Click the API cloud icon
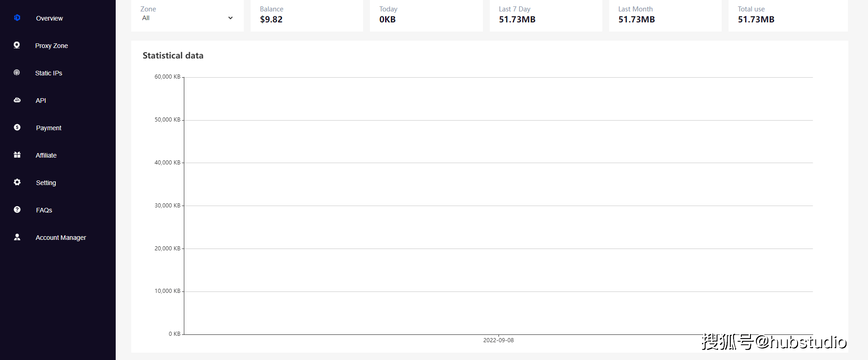The image size is (868, 360). (x=17, y=100)
